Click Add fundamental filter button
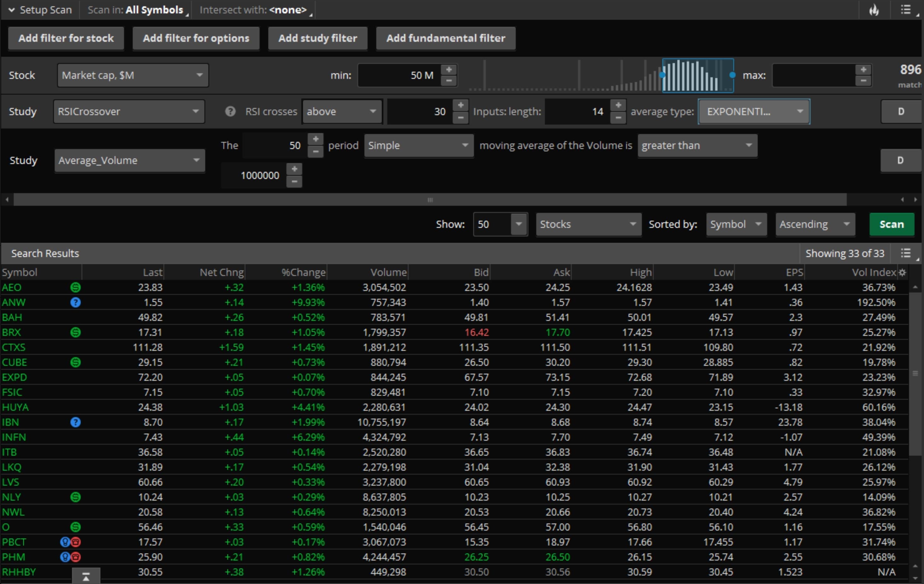Screen dimensions: 924x584 click(445, 38)
